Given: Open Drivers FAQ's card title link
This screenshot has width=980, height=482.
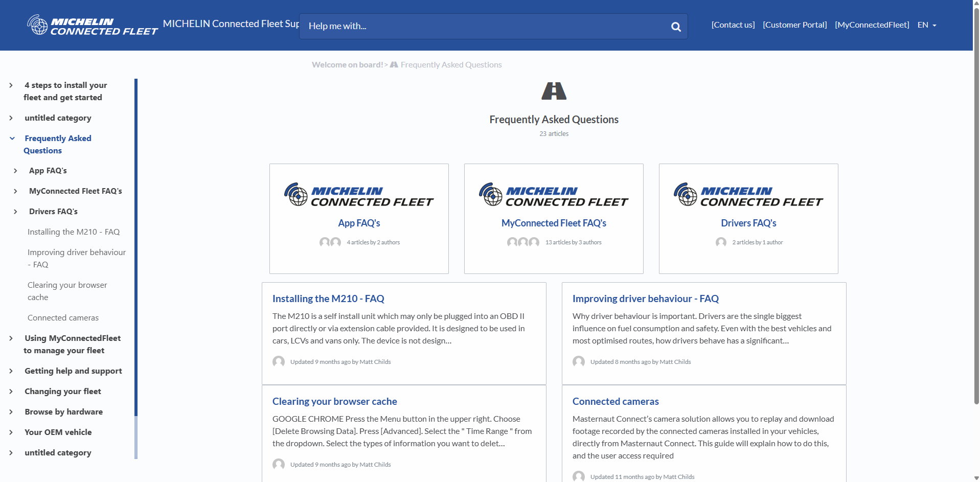Looking at the screenshot, I should coord(748,223).
